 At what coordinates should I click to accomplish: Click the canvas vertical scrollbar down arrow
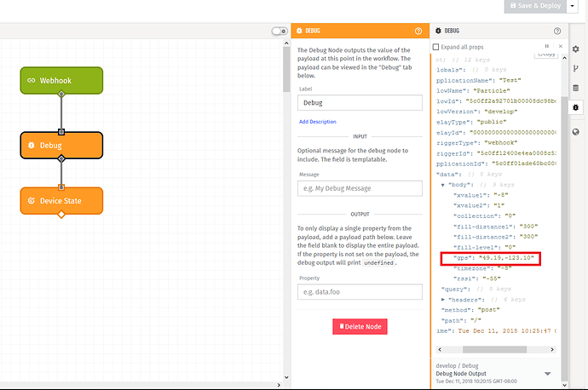(x=286, y=377)
